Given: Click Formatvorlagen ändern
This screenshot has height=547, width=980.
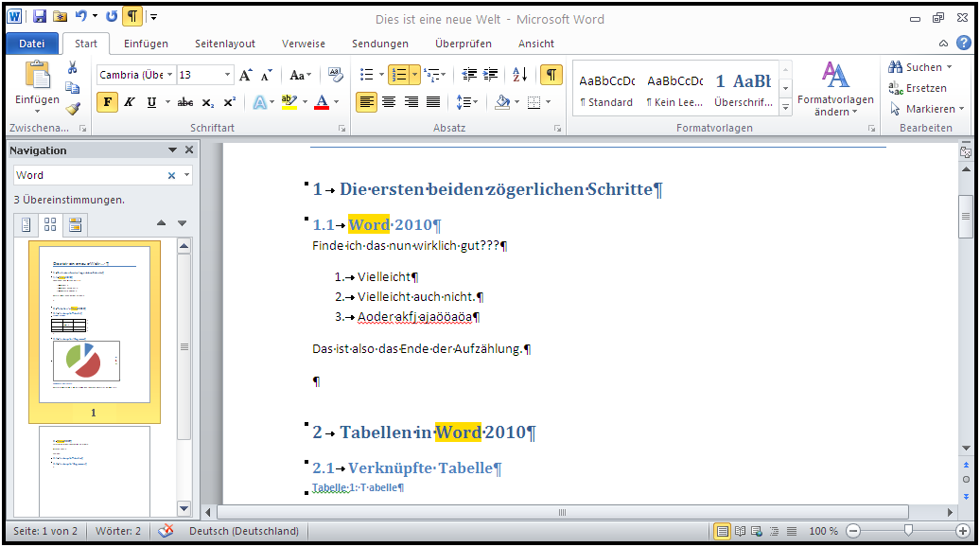Looking at the screenshot, I should (x=835, y=89).
